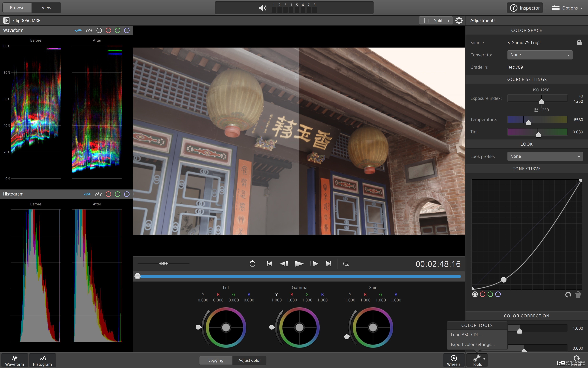Choose Load ASC-CDL from Color Tools
588x368 pixels.
pyautogui.click(x=466, y=335)
